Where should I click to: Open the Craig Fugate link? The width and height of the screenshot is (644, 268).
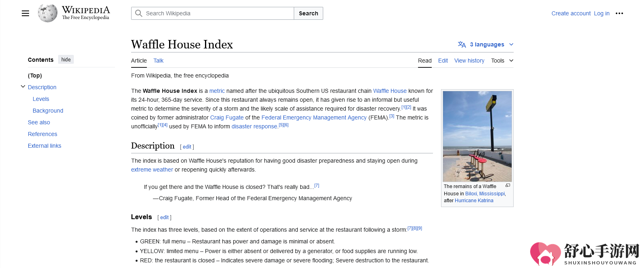(227, 117)
